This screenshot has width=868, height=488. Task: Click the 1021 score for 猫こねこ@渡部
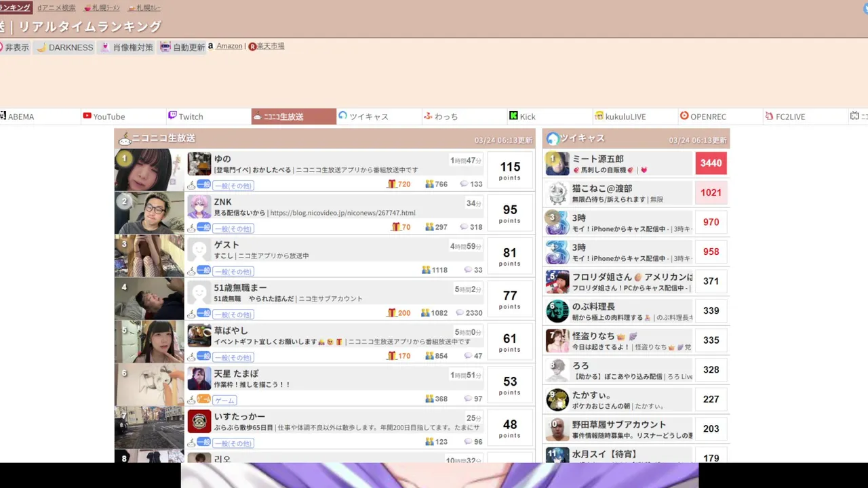tap(711, 192)
